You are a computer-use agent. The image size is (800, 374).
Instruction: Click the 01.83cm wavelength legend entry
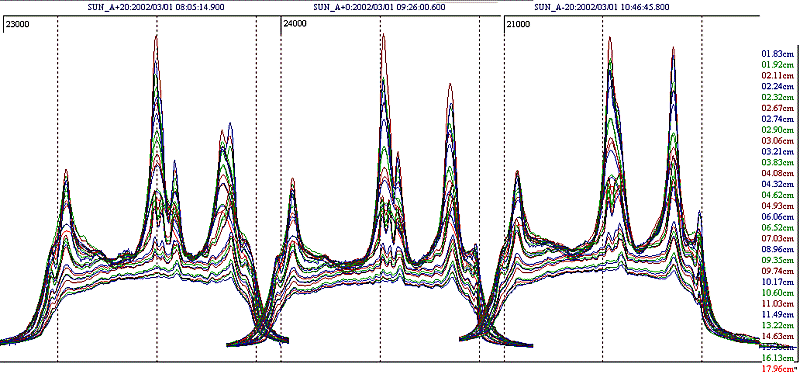coord(778,53)
